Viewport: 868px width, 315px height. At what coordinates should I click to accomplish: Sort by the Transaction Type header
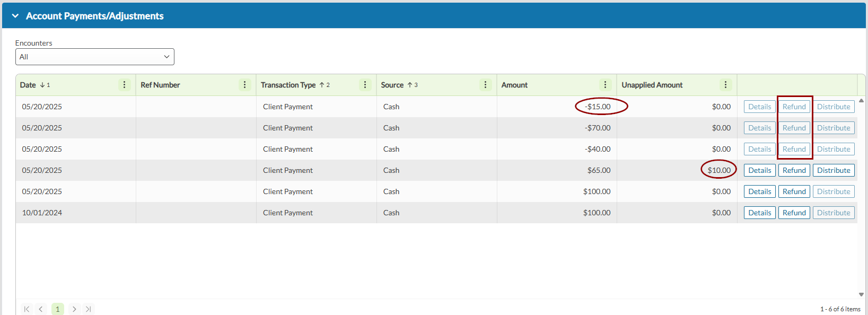click(288, 85)
